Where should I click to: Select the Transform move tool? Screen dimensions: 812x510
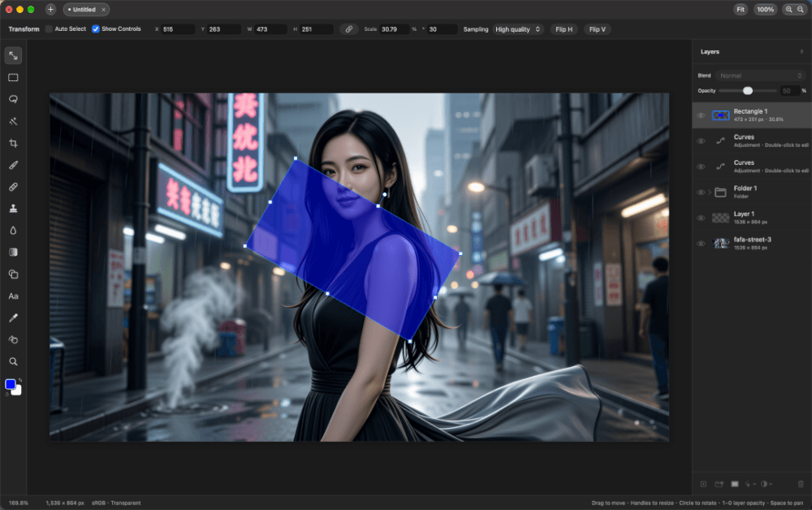pos(14,55)
